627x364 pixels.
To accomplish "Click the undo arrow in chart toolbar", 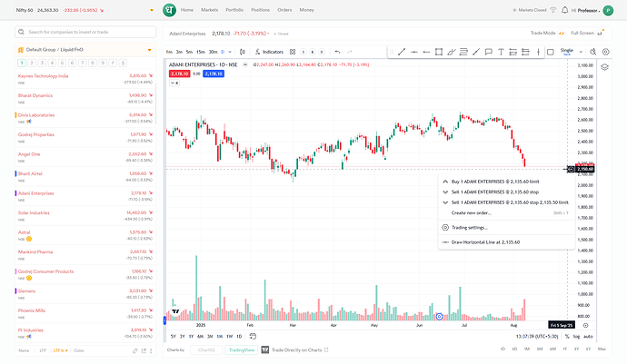I will point(337,52).
